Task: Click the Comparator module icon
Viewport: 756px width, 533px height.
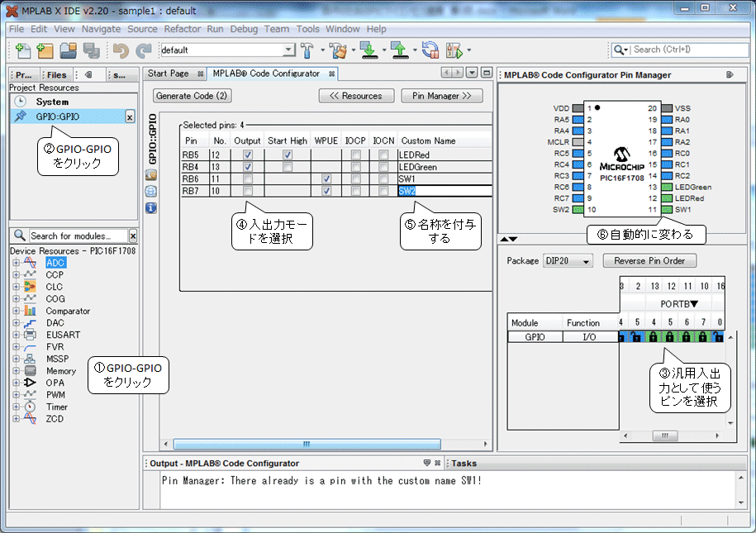Action: click(30, 311)
